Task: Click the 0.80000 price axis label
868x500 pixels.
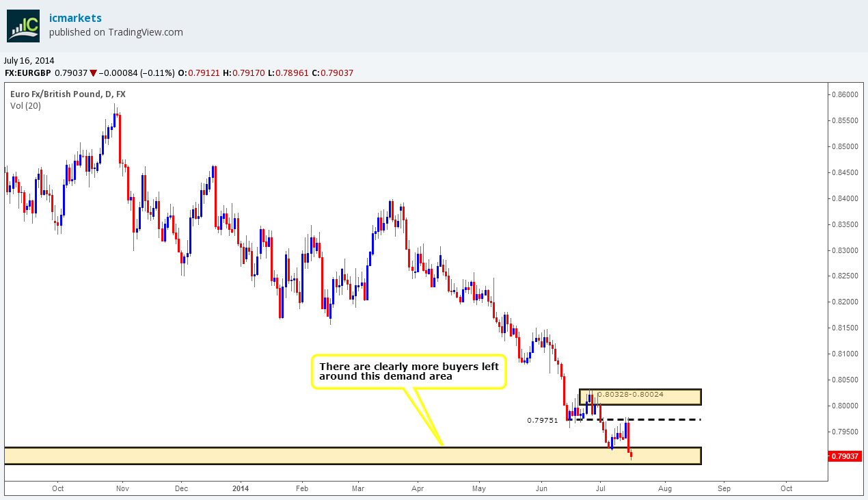Action: (845, 406)
